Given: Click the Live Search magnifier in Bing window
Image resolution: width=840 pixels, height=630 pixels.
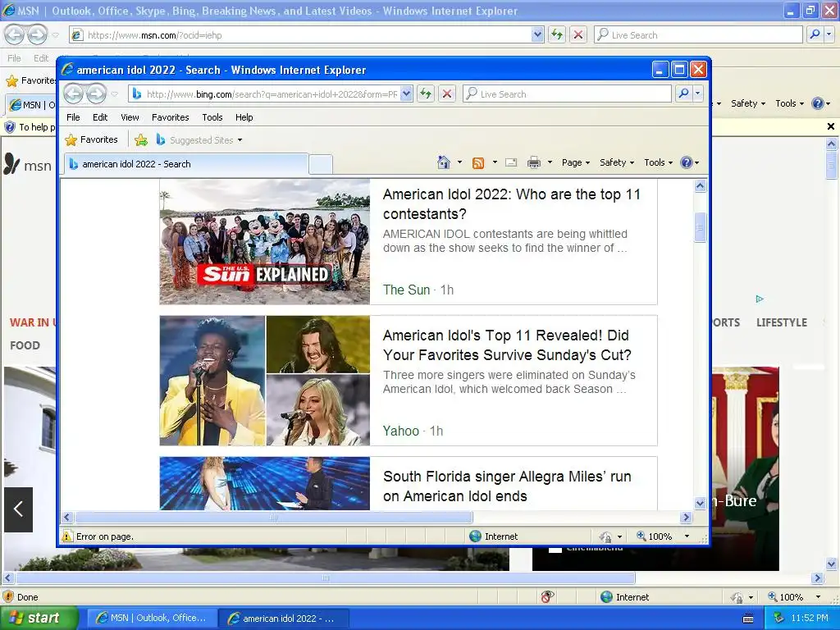Looking at the screenshot, I should coord(683,94).
